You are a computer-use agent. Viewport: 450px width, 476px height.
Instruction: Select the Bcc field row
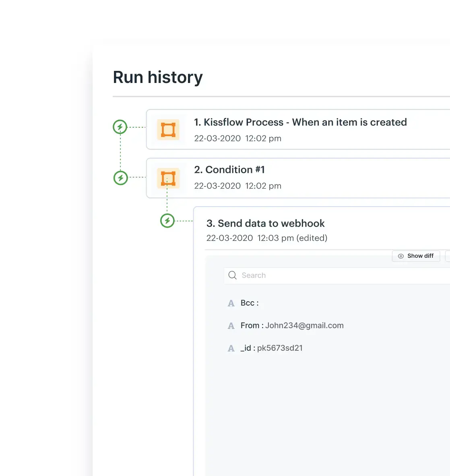point(244,303)
